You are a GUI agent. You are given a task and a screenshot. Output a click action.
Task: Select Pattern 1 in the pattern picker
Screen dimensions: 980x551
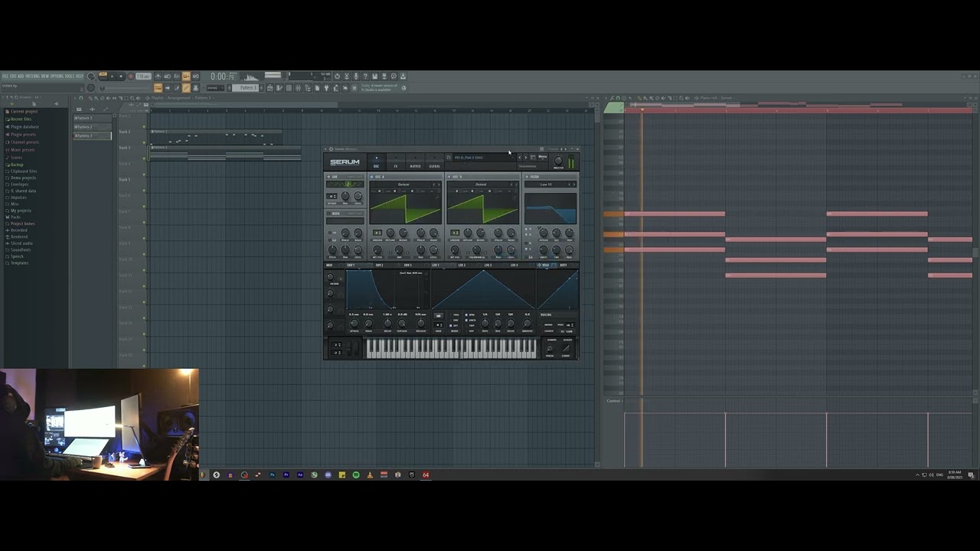click(93, 118)
